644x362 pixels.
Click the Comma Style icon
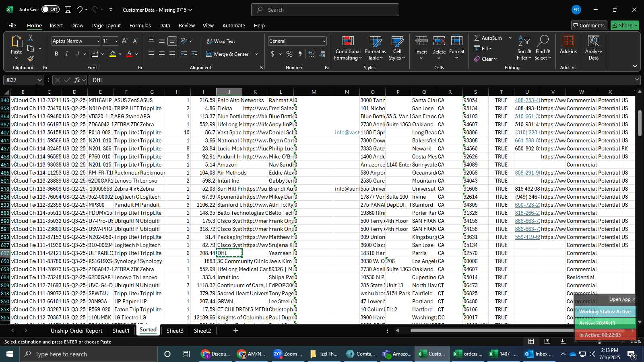[300, 54]
